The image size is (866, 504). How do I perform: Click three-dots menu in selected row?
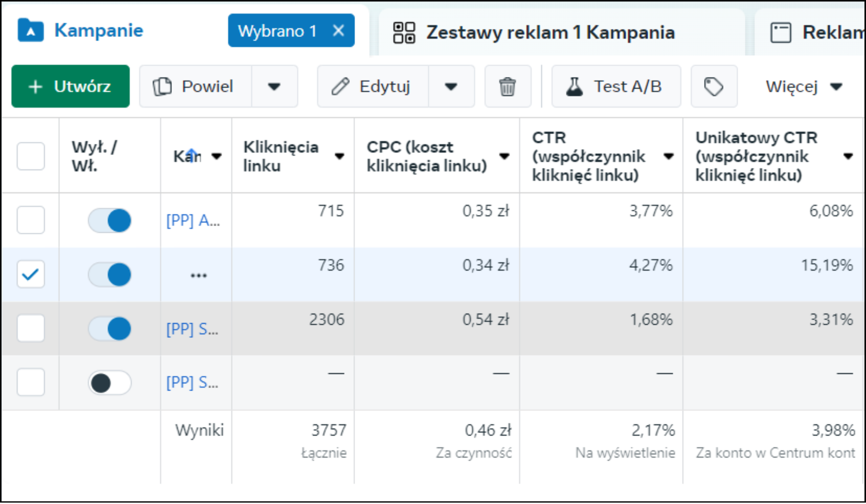coord(199,276)
